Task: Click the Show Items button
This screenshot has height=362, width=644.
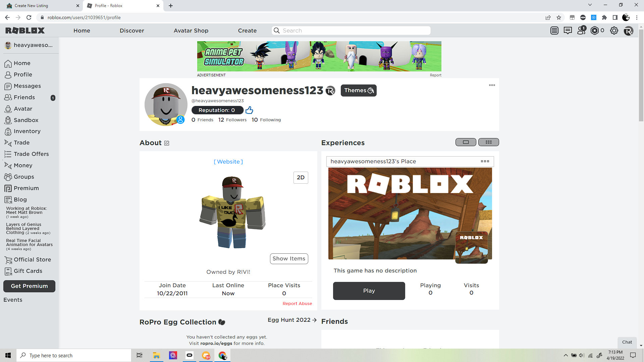Action: tap(289, 259)
